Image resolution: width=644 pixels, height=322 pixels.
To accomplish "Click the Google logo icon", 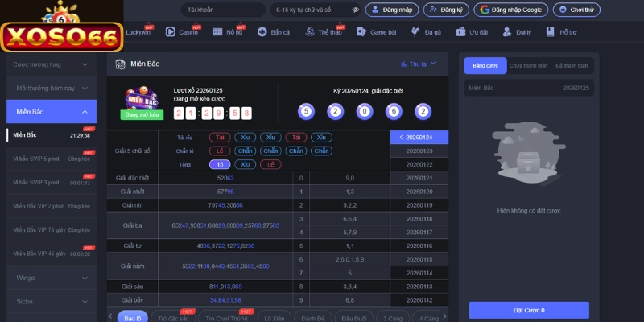I will [x=485, y=10].
